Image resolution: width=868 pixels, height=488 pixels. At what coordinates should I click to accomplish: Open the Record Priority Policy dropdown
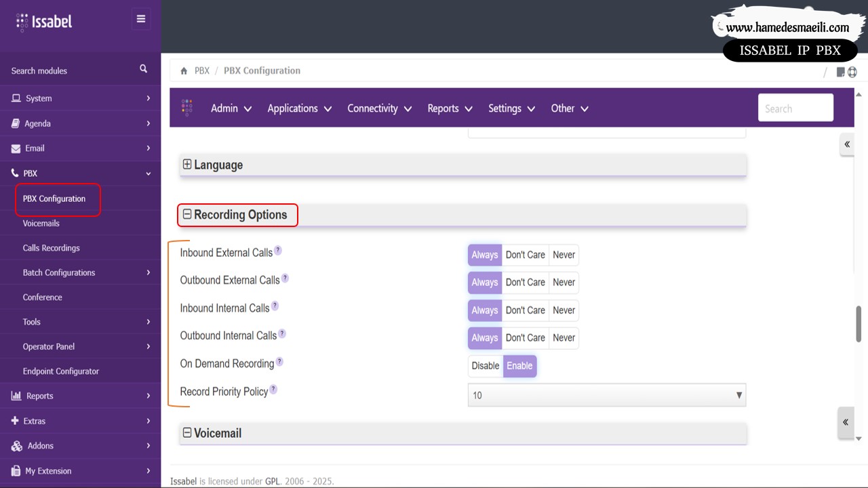pos(606,395)
